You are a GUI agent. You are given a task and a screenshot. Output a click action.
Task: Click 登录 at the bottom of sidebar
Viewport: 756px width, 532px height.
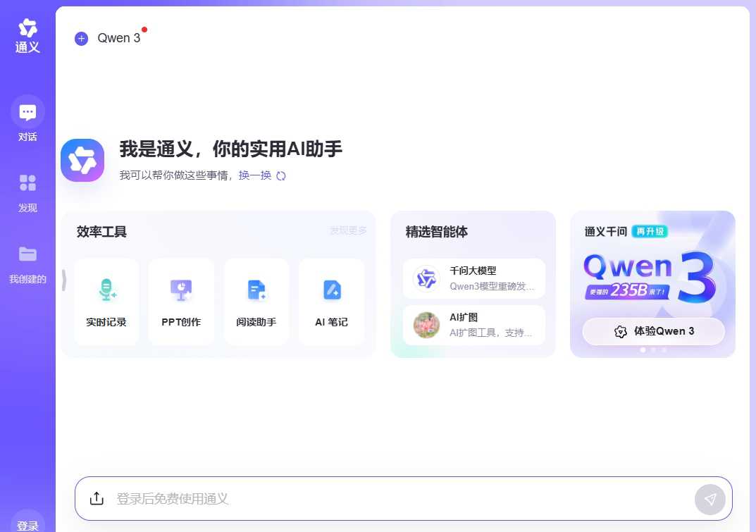pos(27,525)
